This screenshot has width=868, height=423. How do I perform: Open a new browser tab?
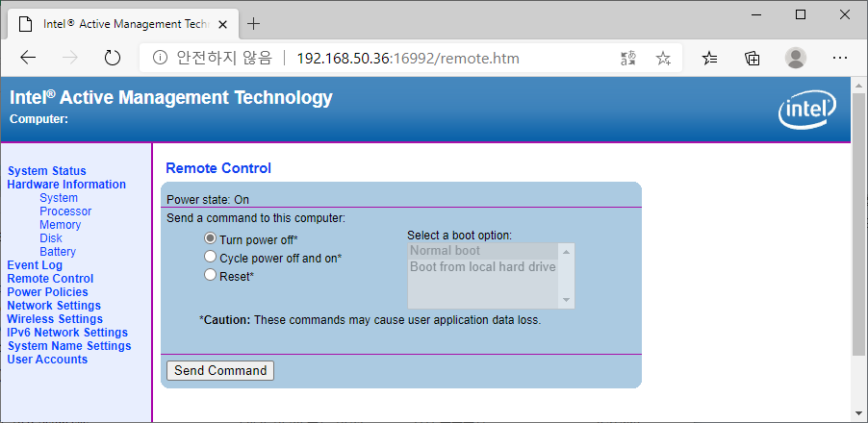click(253, 24)
